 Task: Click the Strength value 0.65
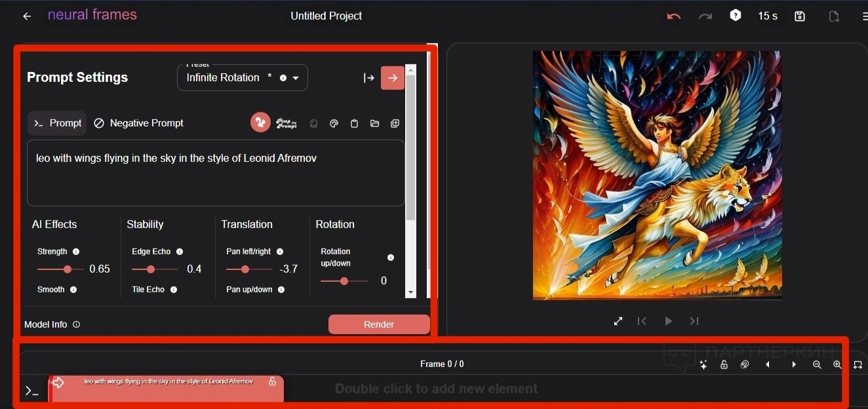pyautogui.click(x=100, y=269)
